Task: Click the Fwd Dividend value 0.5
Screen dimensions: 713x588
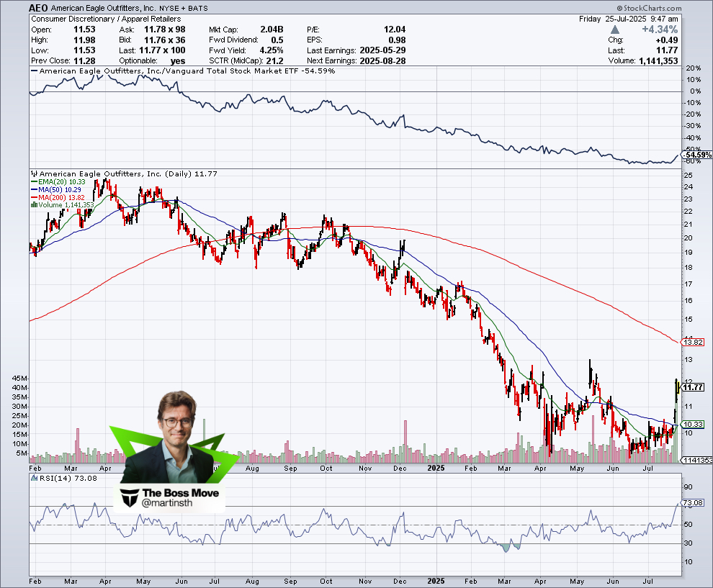Action: 277,40
